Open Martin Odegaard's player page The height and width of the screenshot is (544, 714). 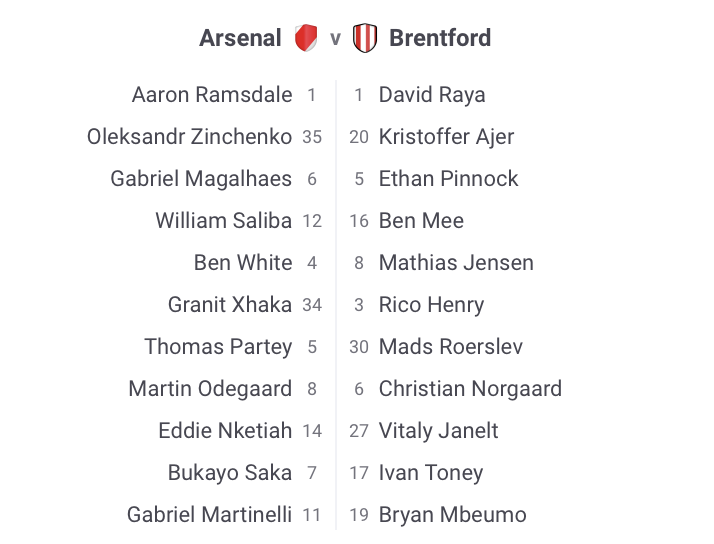[x=210, y=389]
